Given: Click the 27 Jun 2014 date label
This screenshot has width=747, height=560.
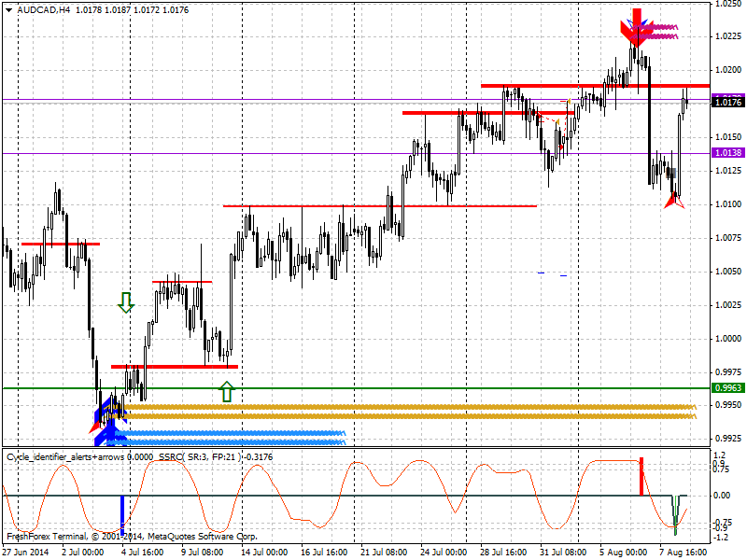Looking at the screenshot, I should (26, 553).
